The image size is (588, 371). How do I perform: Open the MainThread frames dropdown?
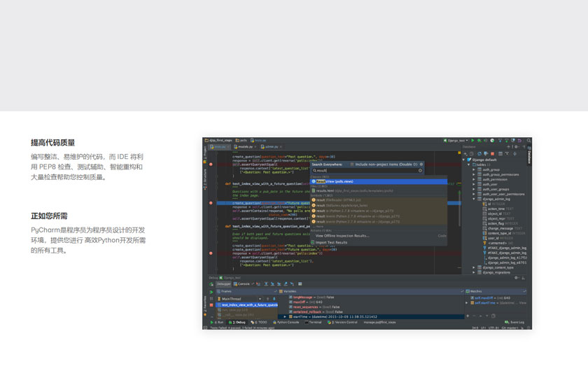coord(260,299)
